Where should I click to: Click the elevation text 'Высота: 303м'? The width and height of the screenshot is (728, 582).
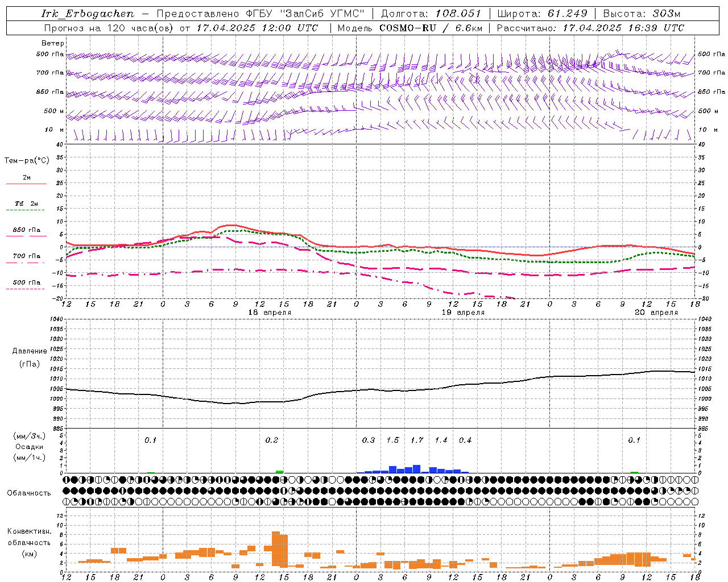click(x=642, y=14)
